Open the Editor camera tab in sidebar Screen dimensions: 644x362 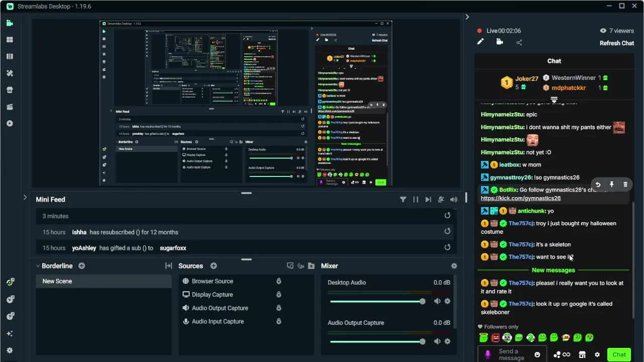point(10,23)
